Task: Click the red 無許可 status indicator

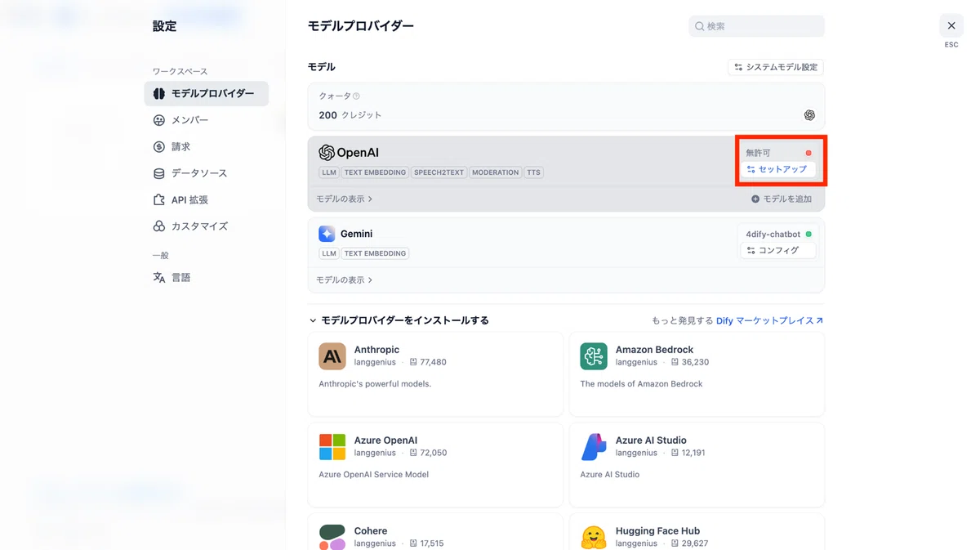Action: click(808, 153)
